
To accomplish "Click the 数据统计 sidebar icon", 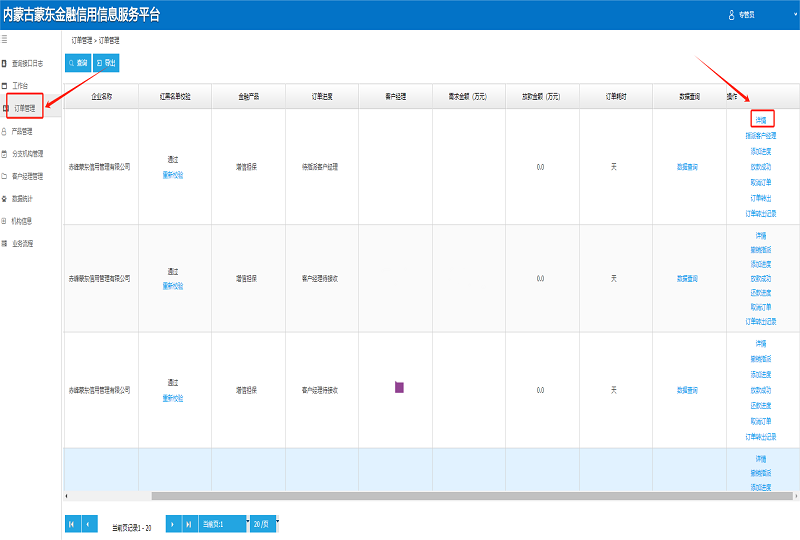I will pyautogui.click(x=4, y=199).
